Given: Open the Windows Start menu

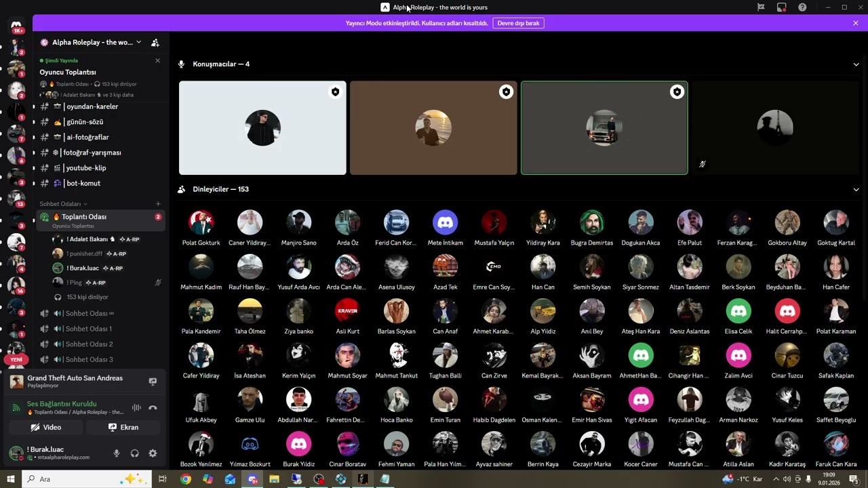Looking at the screenshot, I should point(11,479).
